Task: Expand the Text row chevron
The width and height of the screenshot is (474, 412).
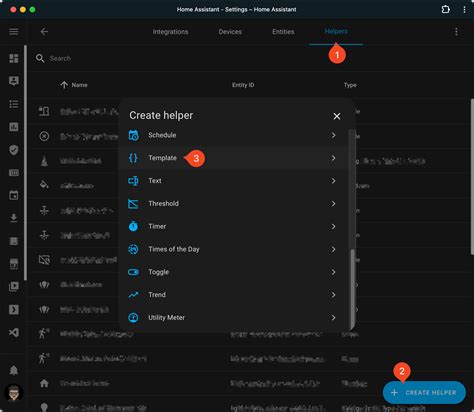Action: click(333, 181)
